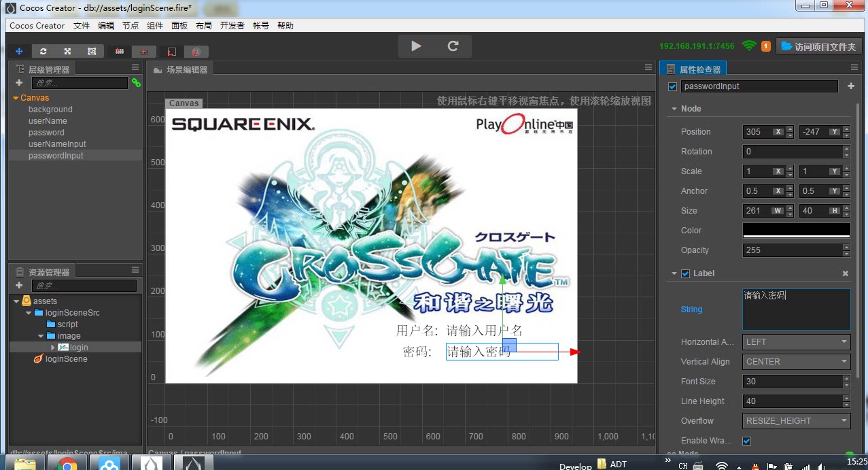Click the green link icon in hierarchy panel
This screenshot has height=470, width=868.
tap(137, 83)
